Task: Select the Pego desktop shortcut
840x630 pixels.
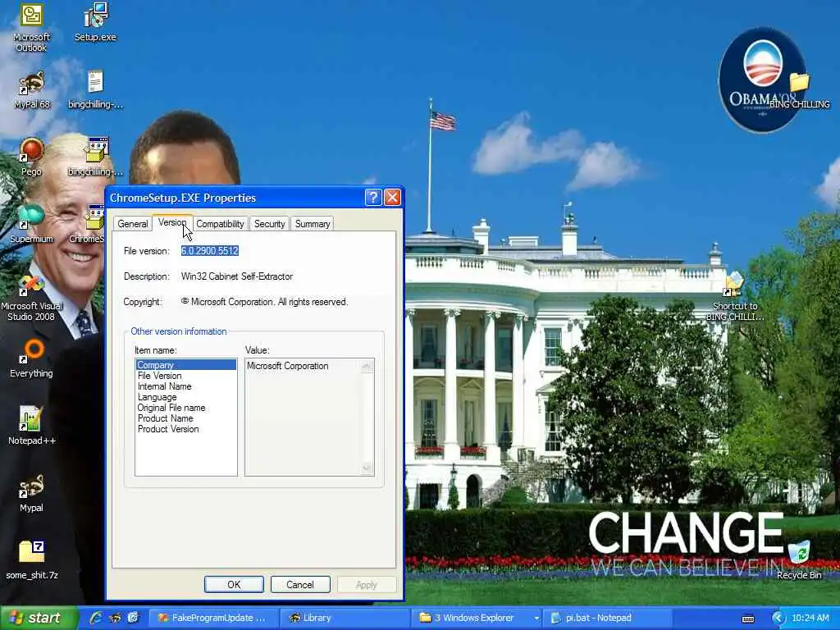Action: [32, 157]
